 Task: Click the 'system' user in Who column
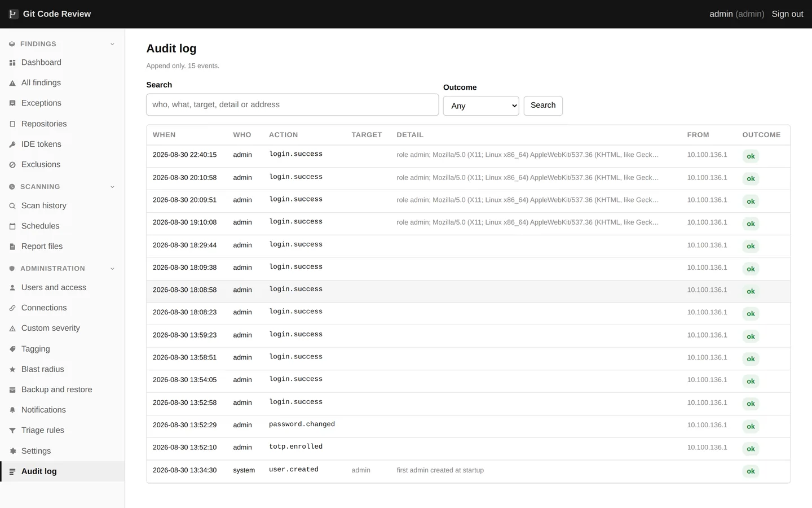tap(244, 470)
